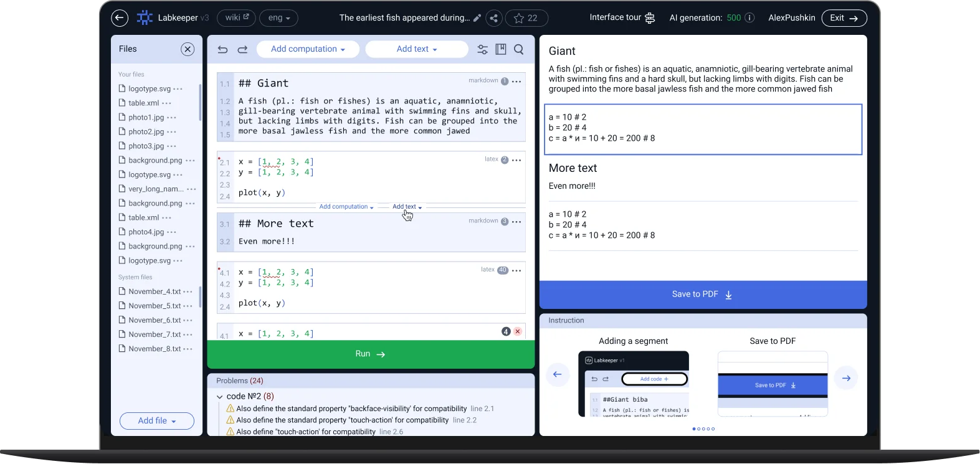The height and width of the screenshot is (464, 980).
Task: Click Save to PDF button
Action: coord(702,295)
